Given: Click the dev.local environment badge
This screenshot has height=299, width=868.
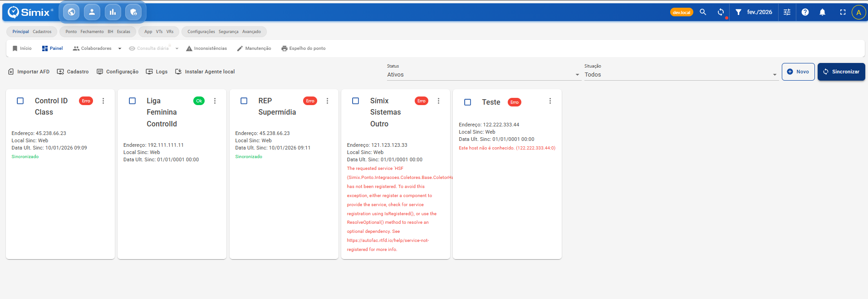Looking at the screenshot, I should click(682, 12).
